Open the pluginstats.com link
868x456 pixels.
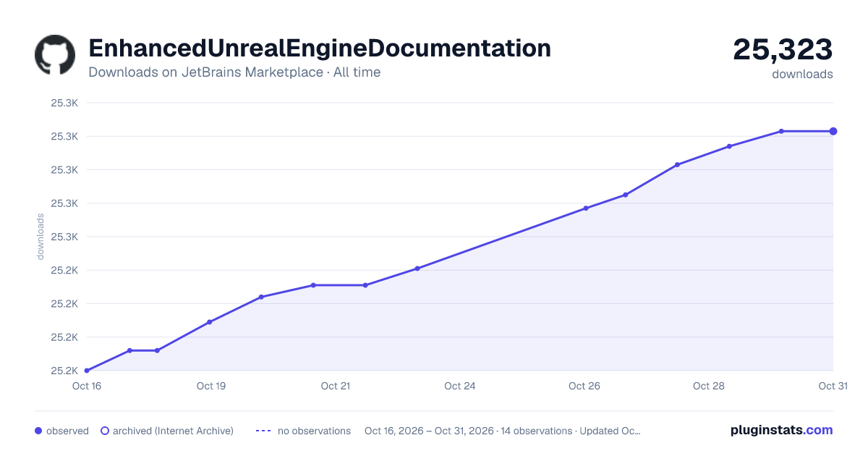click(x=781, y=430)
